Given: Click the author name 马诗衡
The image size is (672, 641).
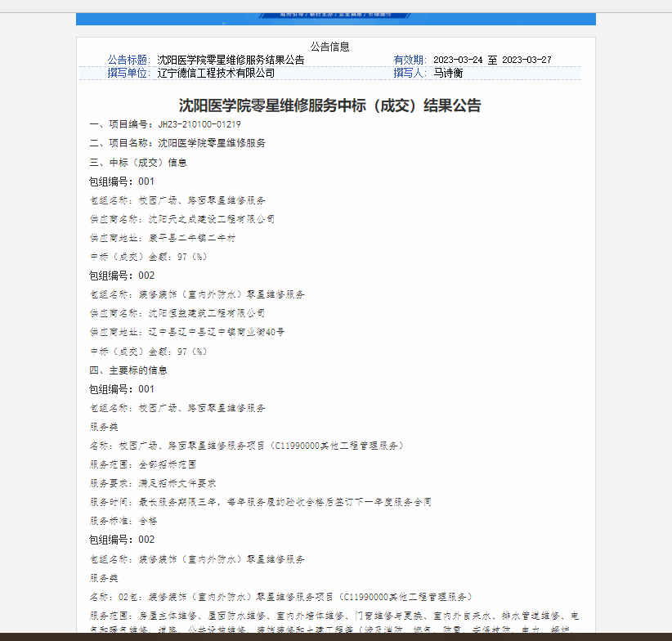Looking at the screenshot, I should tap(449, 73).
